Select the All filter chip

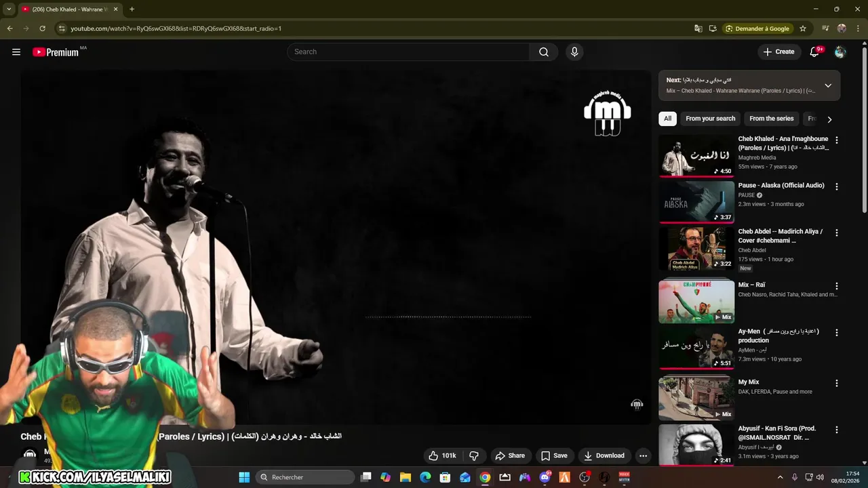click(x=667, y=119)
